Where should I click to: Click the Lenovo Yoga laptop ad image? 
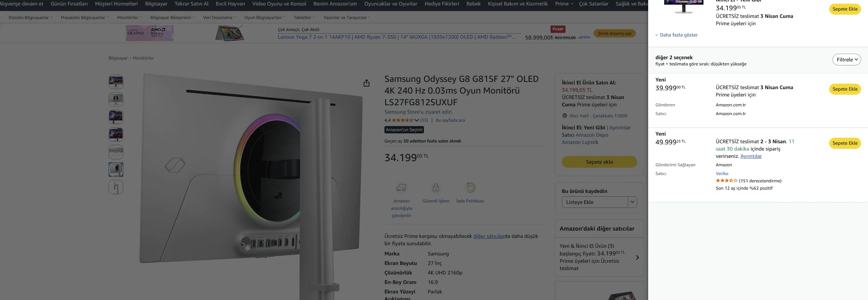tap(229, 33)
